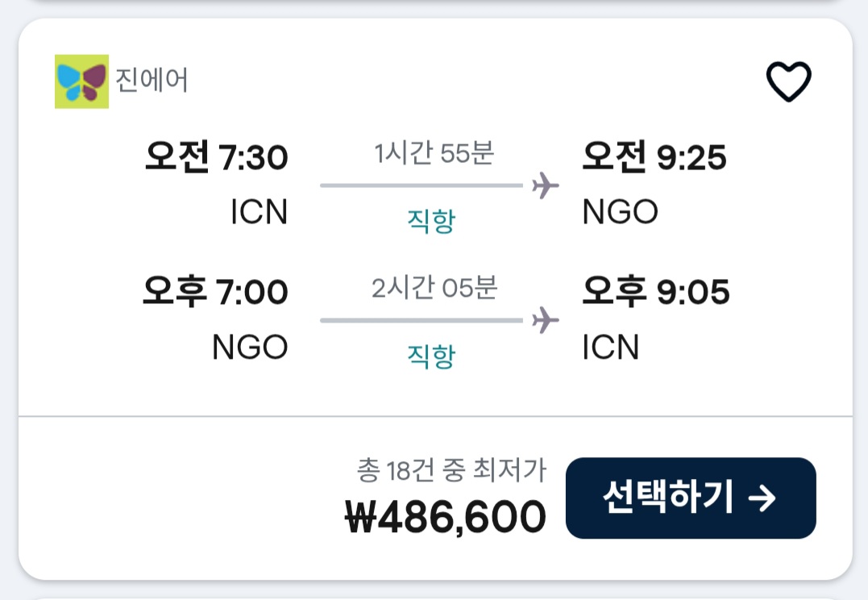Viewport: 868px width, 600px height.
Task: Click the 직항 label under 1시간 55분
Action: click(431, 220)
